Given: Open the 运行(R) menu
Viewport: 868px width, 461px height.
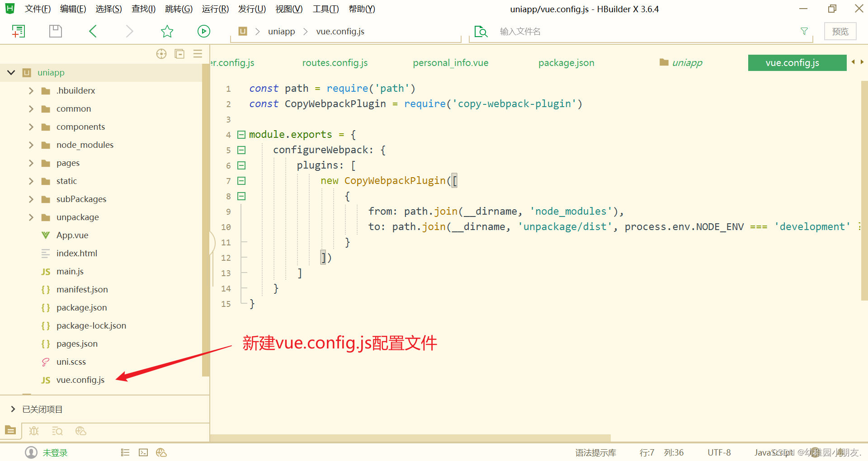Looking at the screenshot, I should (215, 9).
